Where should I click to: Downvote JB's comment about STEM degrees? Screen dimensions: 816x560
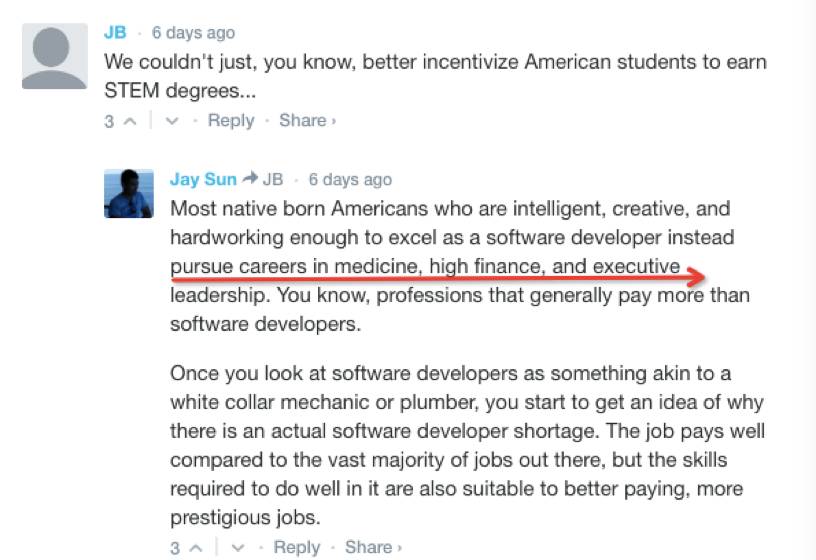(x=172, y=121)
